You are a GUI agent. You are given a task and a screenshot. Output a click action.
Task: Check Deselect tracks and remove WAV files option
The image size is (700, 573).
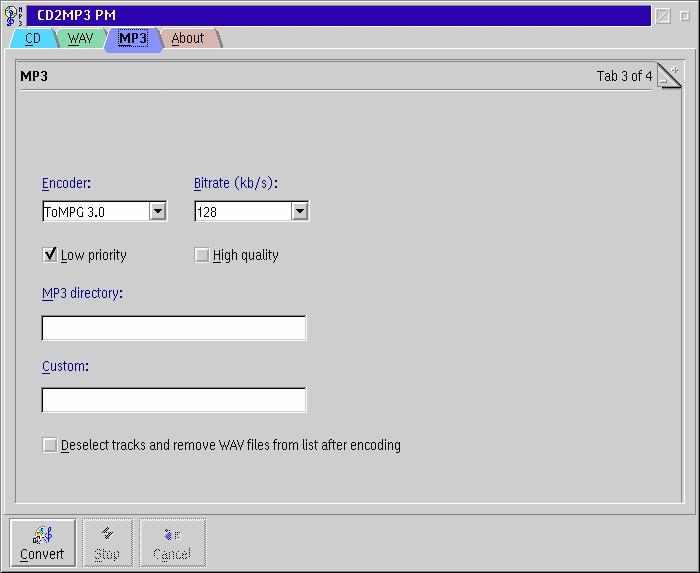coord(50,445)
